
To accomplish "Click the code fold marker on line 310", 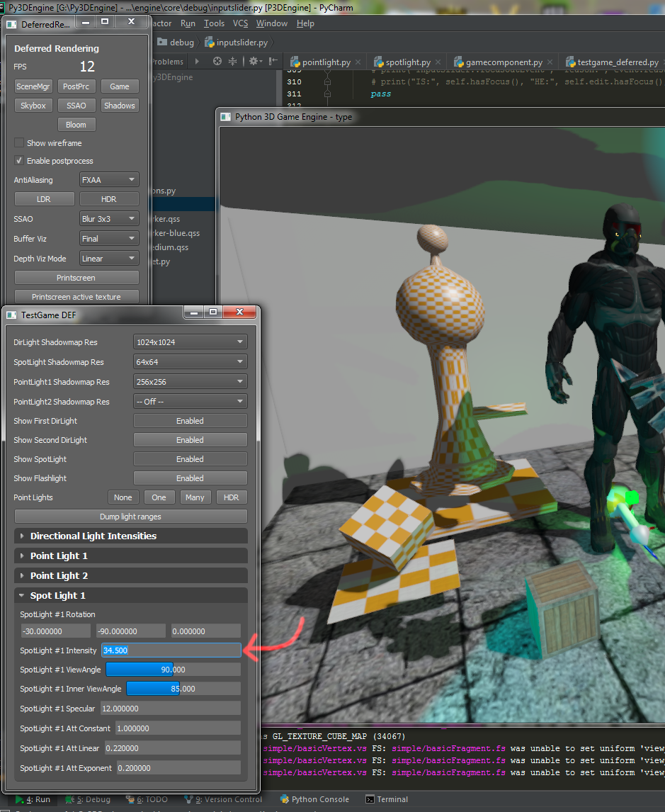I will [x=327, y=81].
